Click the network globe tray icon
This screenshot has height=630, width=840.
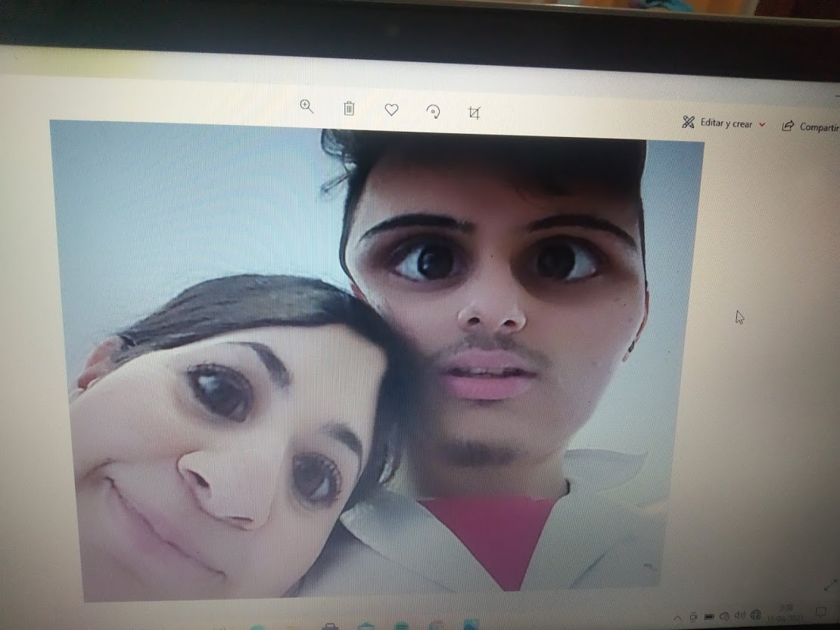coord(755,614)
